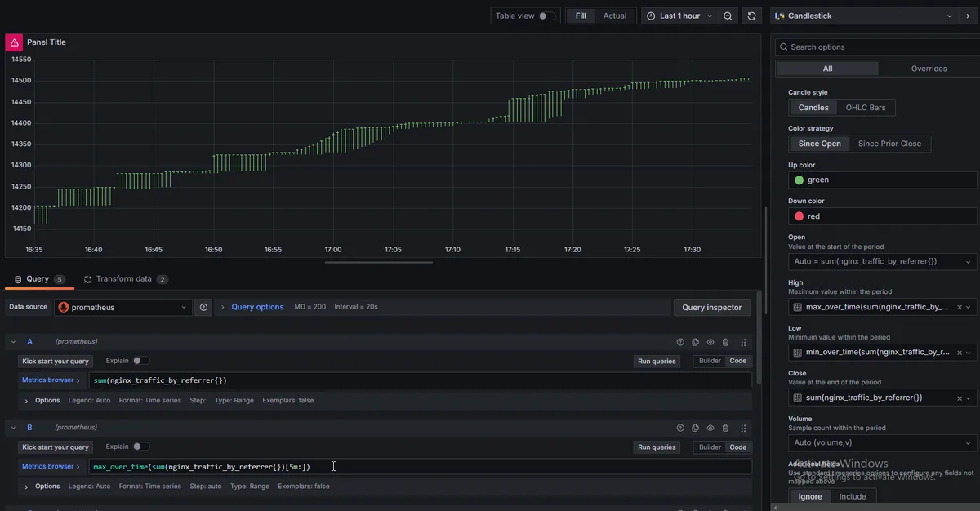This screenshot has height=511, width=980.
Task: Hide query B using the eye icon
Action: coord(710,428)
